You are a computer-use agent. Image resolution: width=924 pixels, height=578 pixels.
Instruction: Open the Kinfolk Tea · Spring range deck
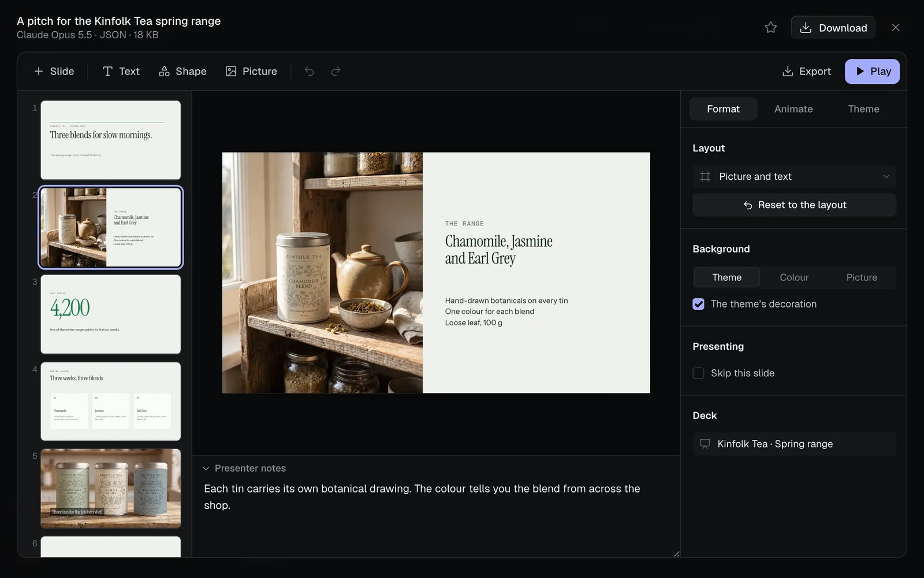794,444
